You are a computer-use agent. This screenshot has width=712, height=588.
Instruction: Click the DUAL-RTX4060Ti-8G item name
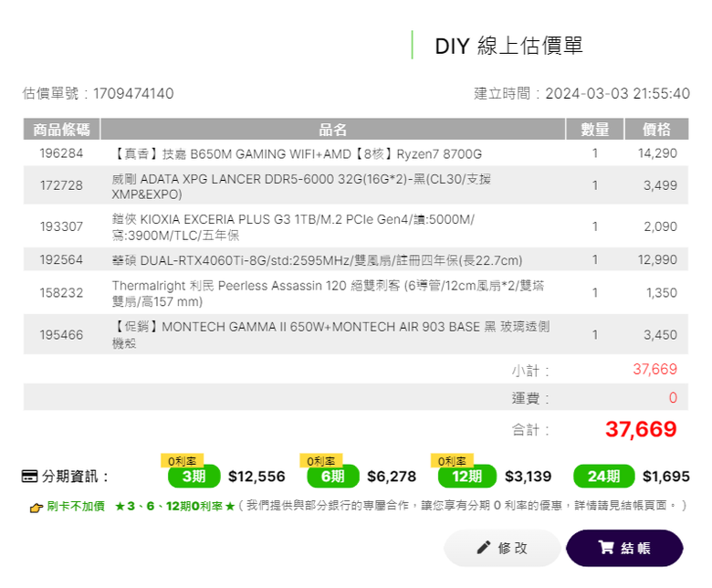coord(317,260)
